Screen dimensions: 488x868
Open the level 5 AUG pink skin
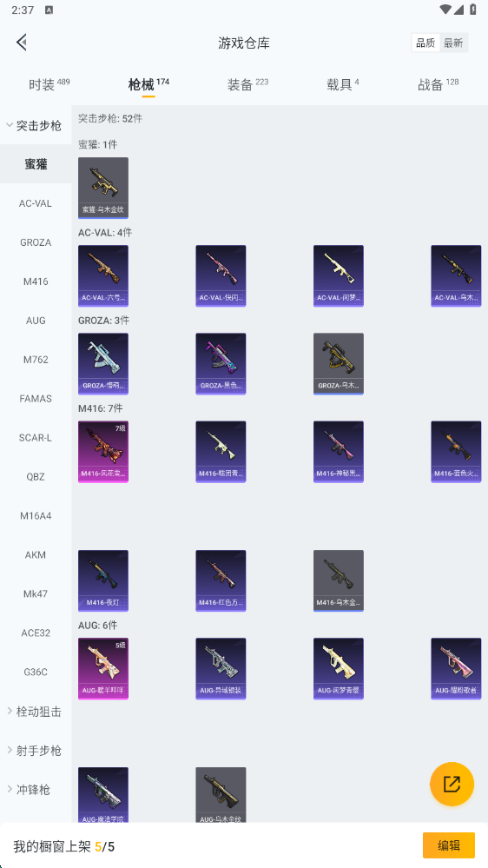pos(103,669)
